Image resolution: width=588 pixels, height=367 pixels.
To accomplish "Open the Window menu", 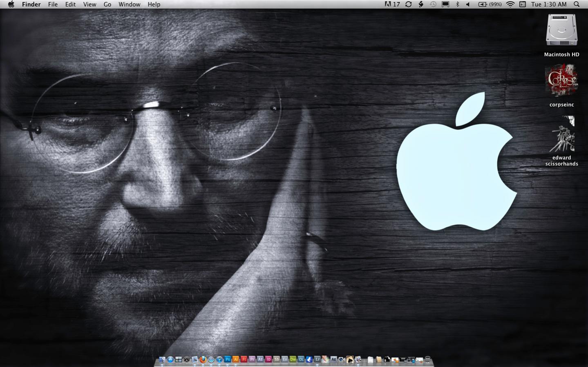I will [129, 4].
